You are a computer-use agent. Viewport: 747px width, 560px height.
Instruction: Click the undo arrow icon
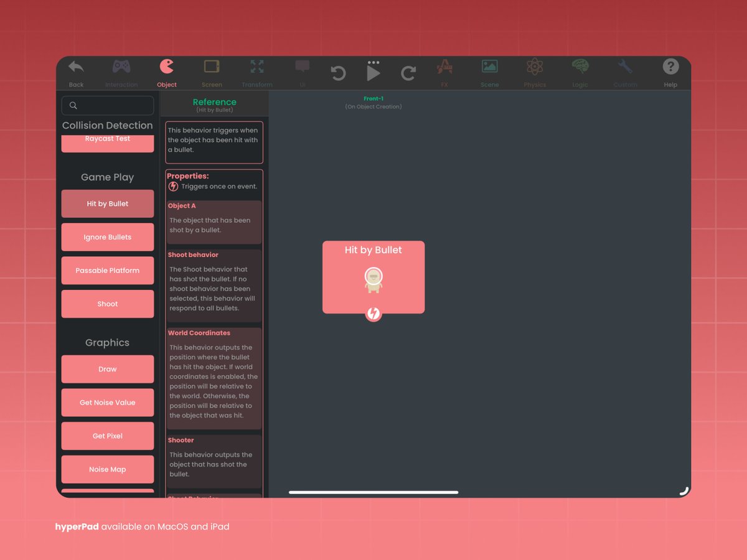point(338,74)
